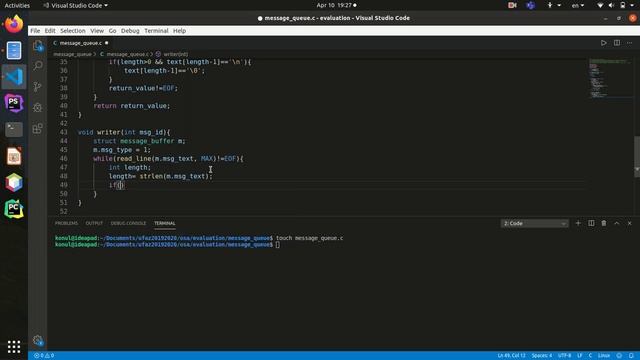The image size is (640, 360).
Task: Click message_queue folder in breadcrumb
Action: click(x=73, y=54)
